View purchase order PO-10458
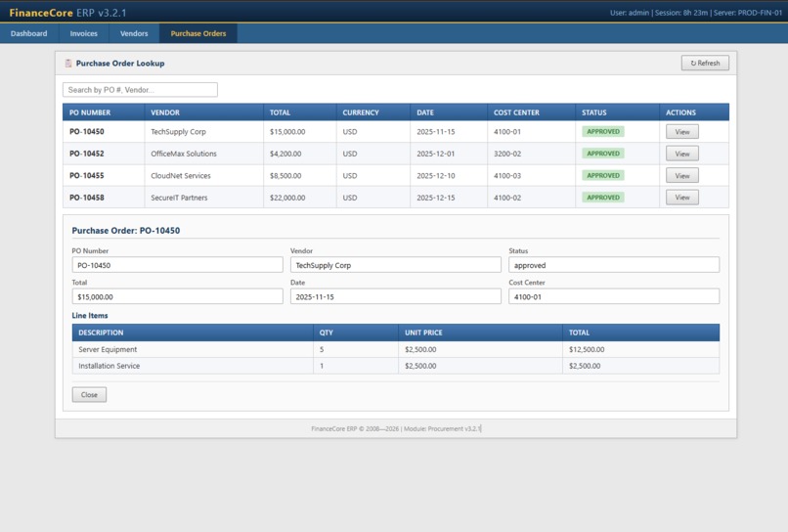 tap(682, 198)
